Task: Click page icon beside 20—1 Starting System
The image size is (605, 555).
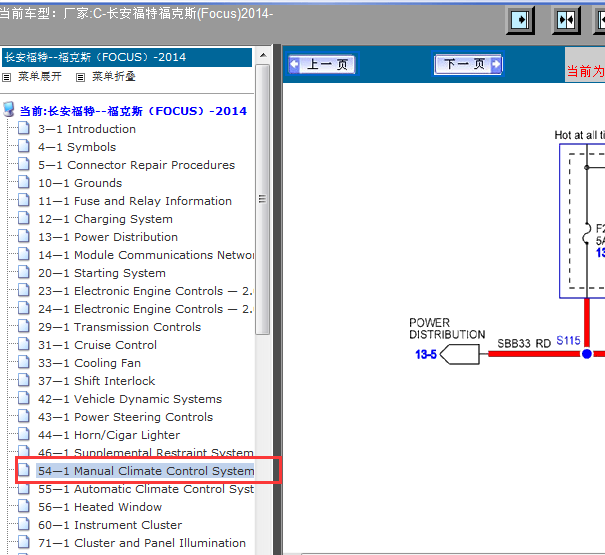Action: [24, 272]
